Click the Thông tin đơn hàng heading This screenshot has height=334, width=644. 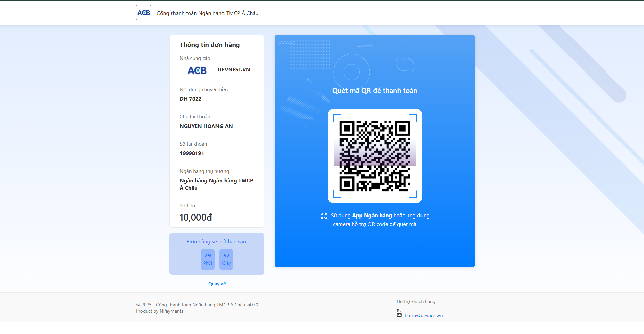[209, 45]
